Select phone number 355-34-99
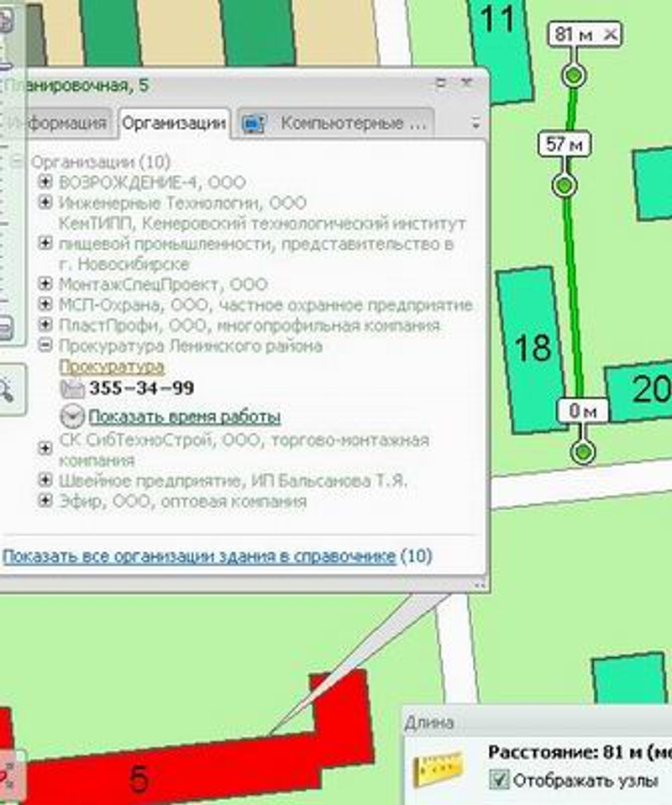This screenshot has height=805, width=672. (142, 388)
